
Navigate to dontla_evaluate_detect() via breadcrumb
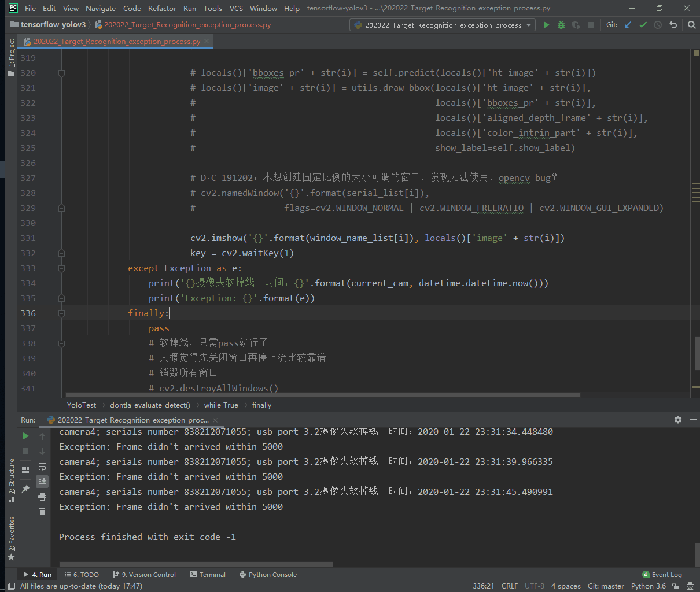tap(150, 405)
